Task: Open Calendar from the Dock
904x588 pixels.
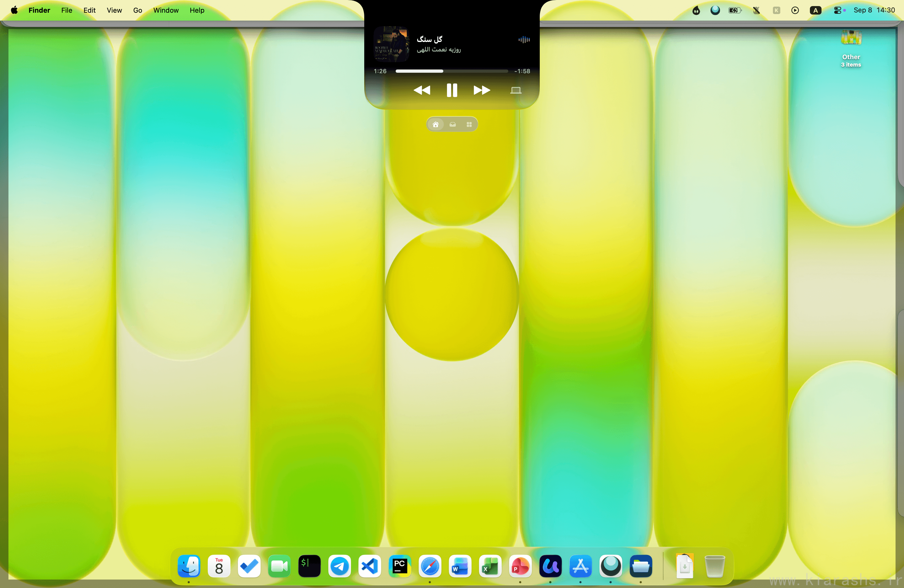Action: tap(219, 566)
